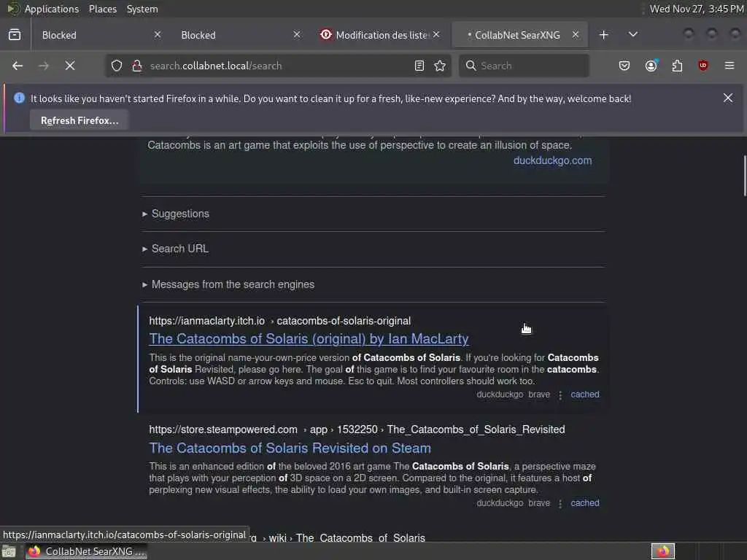Open Firefox View tab icon
The height and width of the screenshot is (560, 747).
15,35
